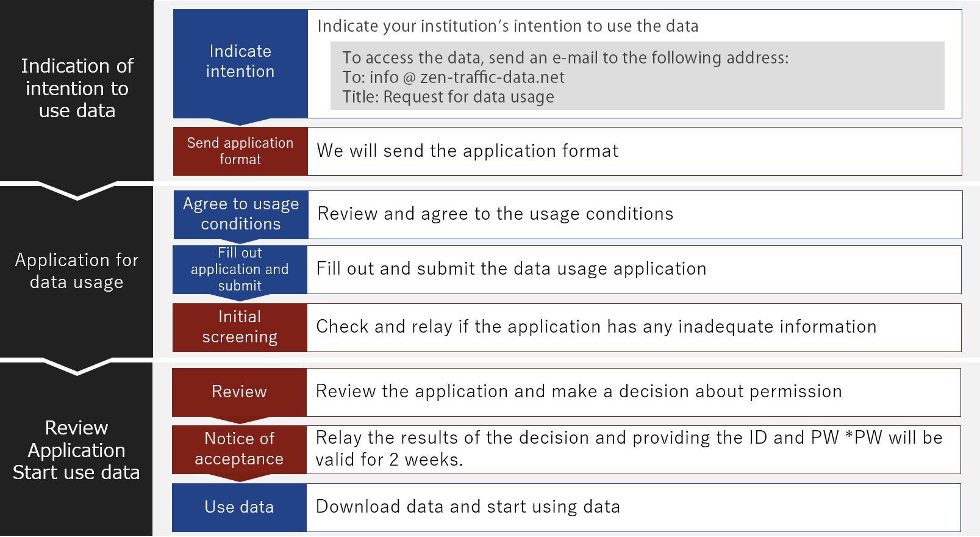
Task: Click "Fill out and submit the data usage application"
Action: coord(511,269)
